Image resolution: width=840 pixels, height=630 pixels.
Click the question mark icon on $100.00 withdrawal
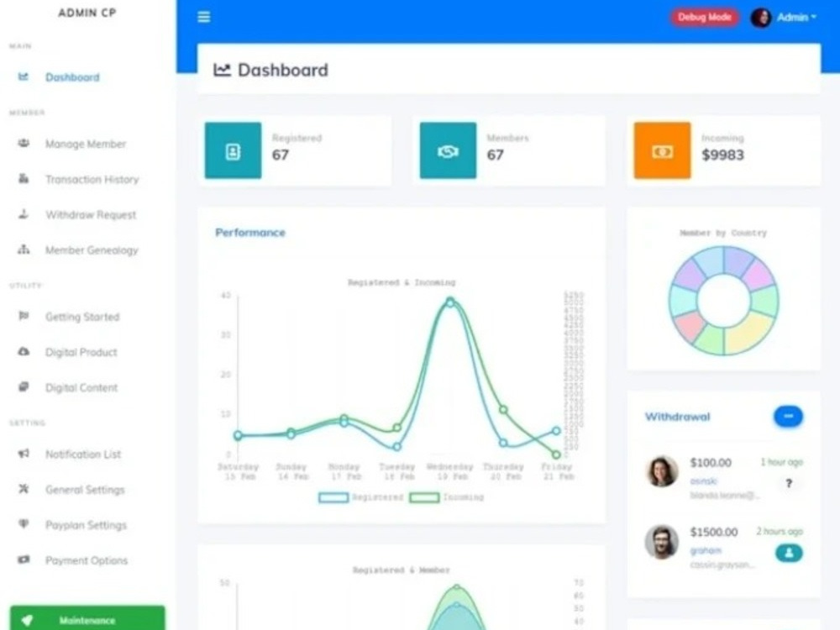789,483
